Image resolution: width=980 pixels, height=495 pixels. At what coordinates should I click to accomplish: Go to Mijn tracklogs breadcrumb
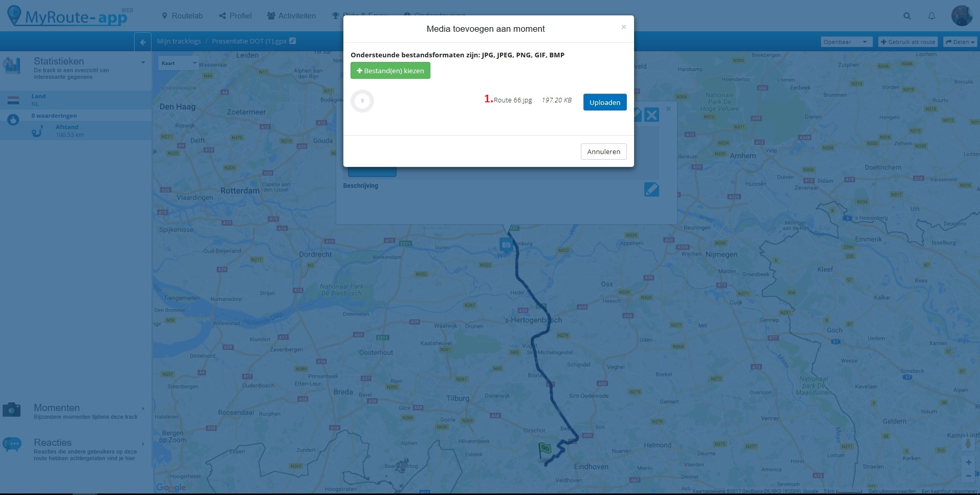click(x=179, y=41)
